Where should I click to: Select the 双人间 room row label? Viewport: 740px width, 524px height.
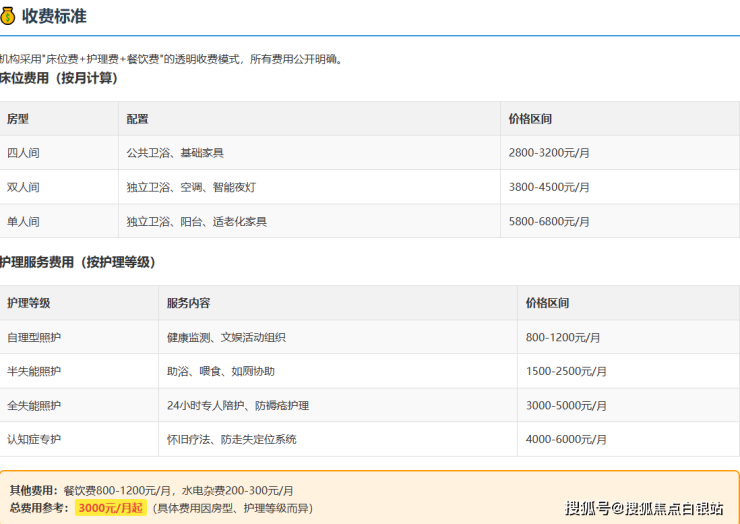(x=23, y=187)
